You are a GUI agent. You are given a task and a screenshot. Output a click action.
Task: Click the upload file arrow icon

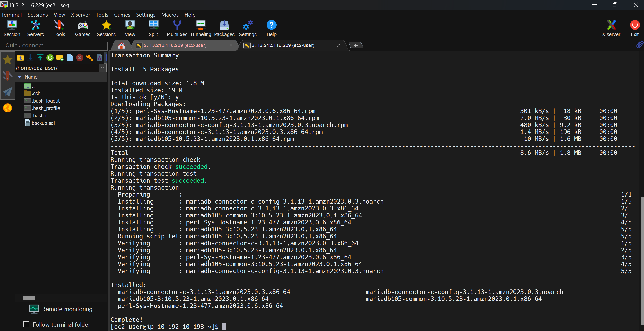point(40,58)
